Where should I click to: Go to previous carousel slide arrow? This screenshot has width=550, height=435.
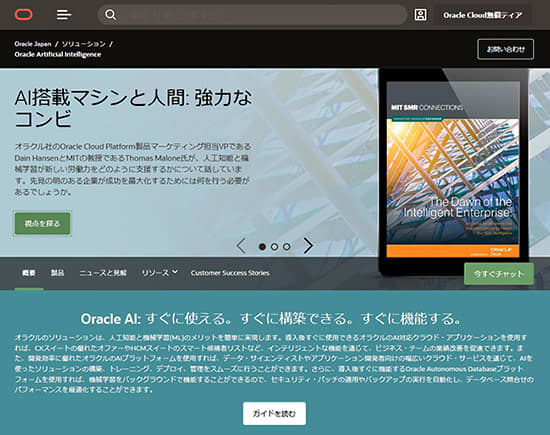pyautogui.click(x=241, y=246)
